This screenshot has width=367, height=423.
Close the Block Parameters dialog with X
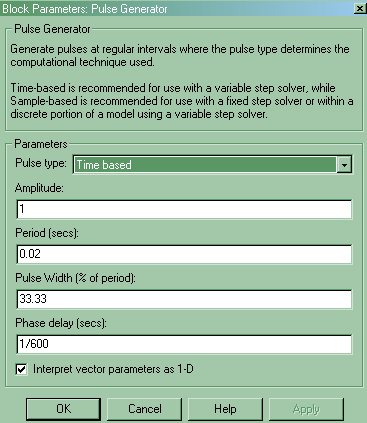[x=360, y=9]
